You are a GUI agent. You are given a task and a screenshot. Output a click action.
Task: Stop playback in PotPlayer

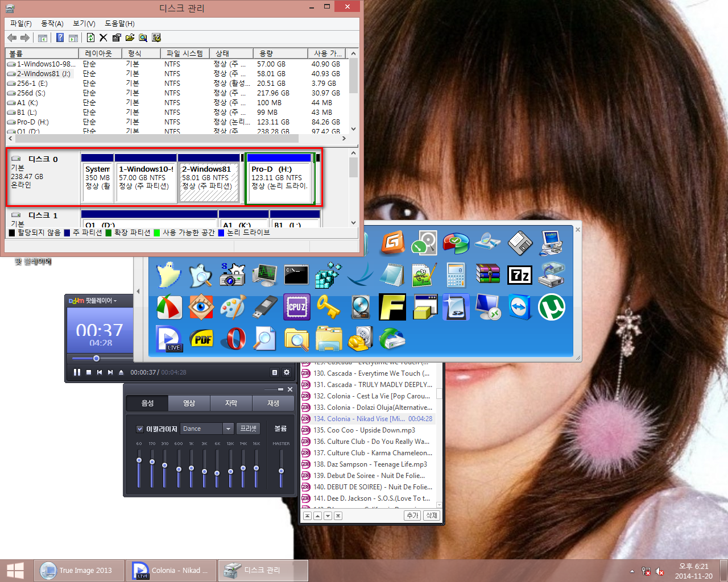point(89,372)
